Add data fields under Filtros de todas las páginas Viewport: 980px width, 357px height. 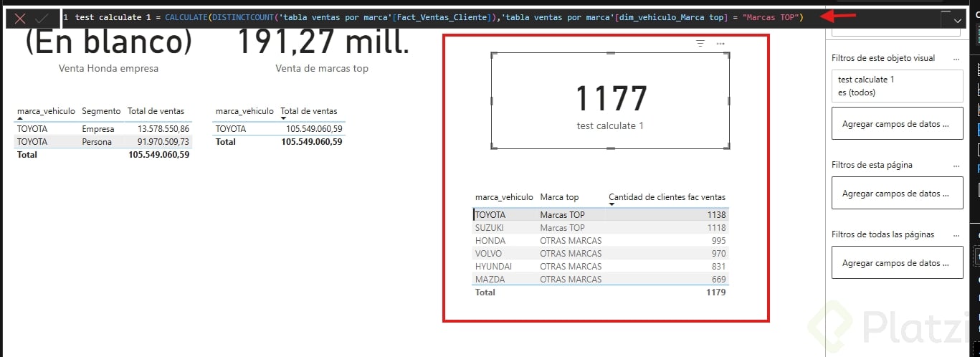click(897, 263)
